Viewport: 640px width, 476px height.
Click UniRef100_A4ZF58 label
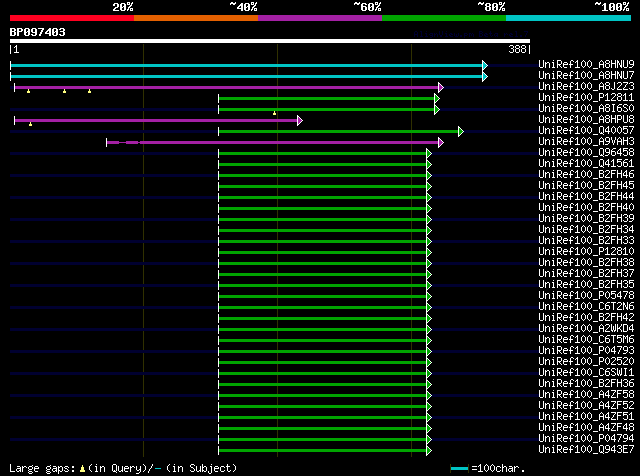586,395
